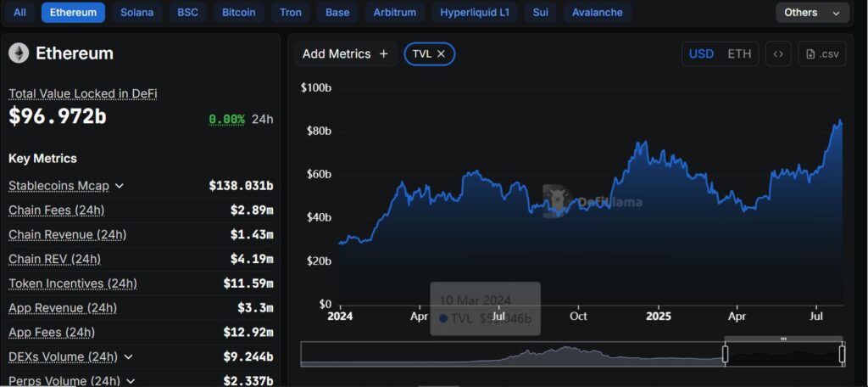Expand the DEXs Volume (24h) row
The height and width of the screenshot is (387, 868).
[128, 357]
